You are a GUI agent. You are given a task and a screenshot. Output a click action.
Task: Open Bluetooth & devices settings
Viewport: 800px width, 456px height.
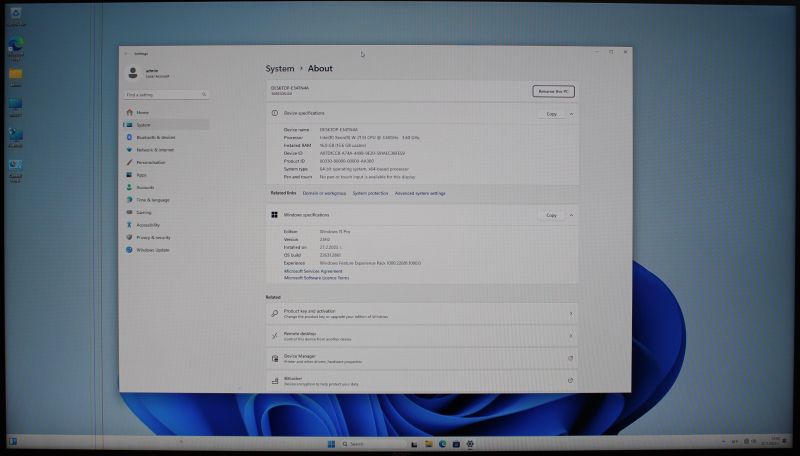pos(155,137)
